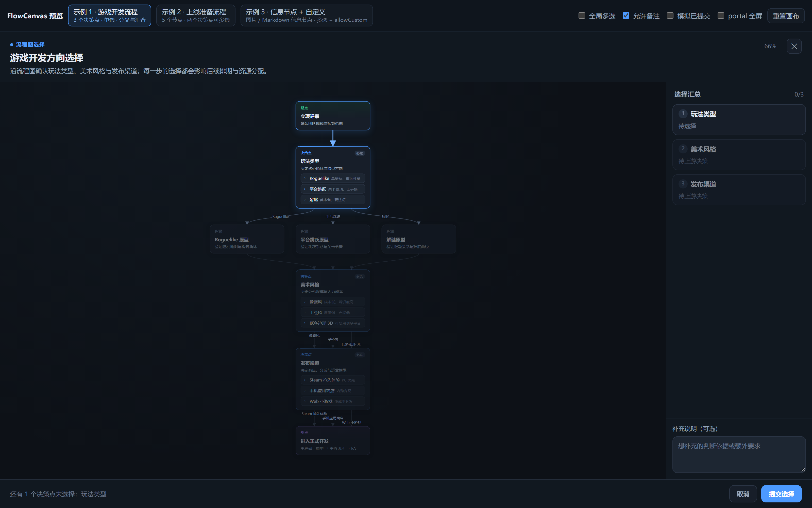Click the 必选 badge on 玩法类型 node
812x508 pixels.
359,153
